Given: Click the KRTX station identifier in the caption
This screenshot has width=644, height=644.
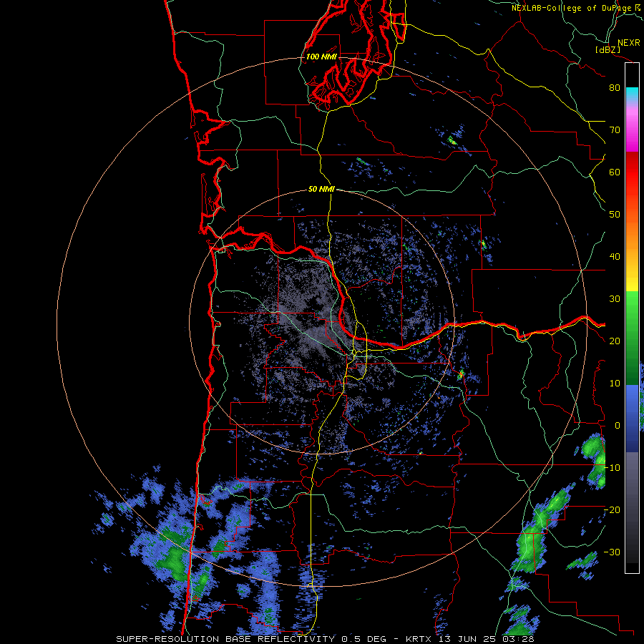Looking at the screenshot, I should tap(420, 639).
